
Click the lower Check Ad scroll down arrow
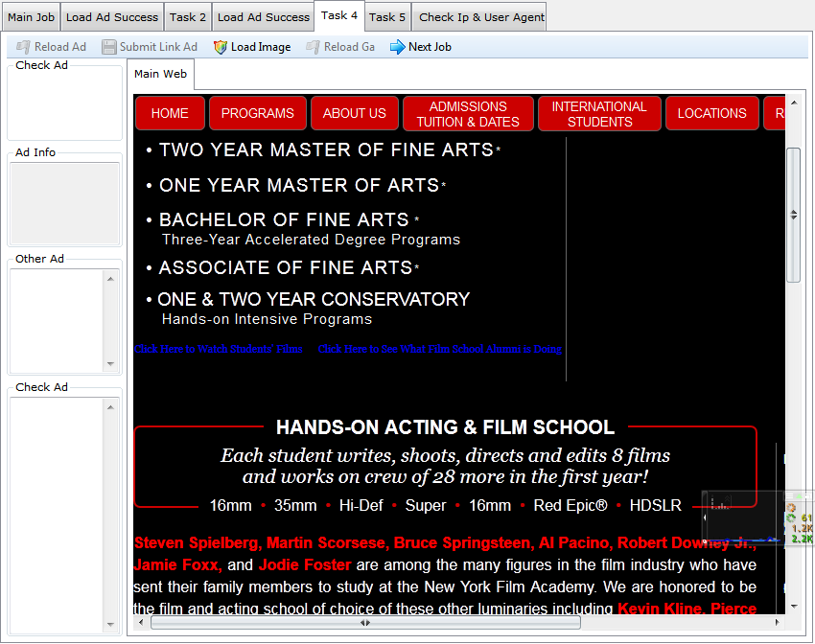tap(110, 625)
